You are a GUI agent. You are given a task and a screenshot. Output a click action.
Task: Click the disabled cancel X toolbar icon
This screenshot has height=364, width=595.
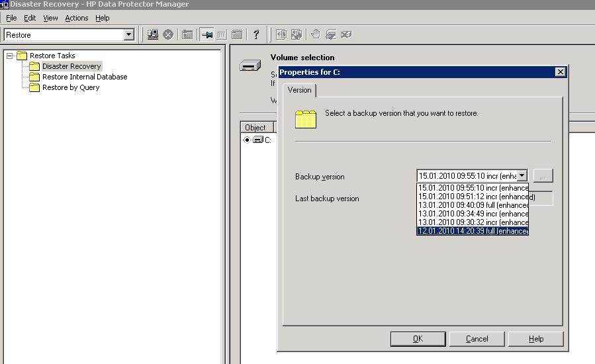point(168,34)
